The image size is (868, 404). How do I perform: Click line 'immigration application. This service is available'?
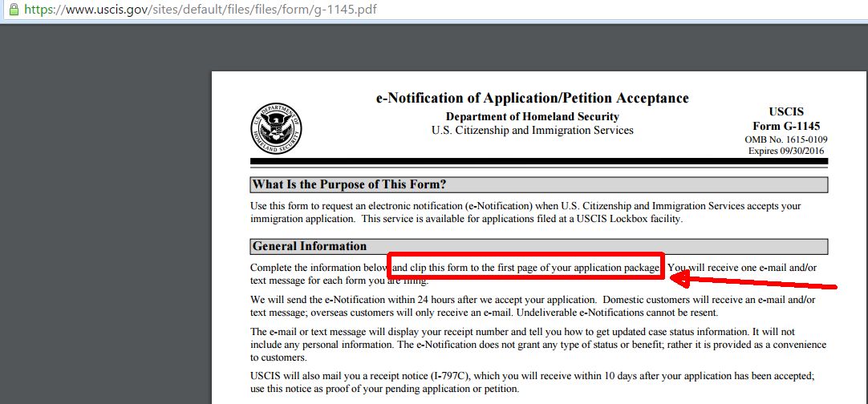point(467,219)
